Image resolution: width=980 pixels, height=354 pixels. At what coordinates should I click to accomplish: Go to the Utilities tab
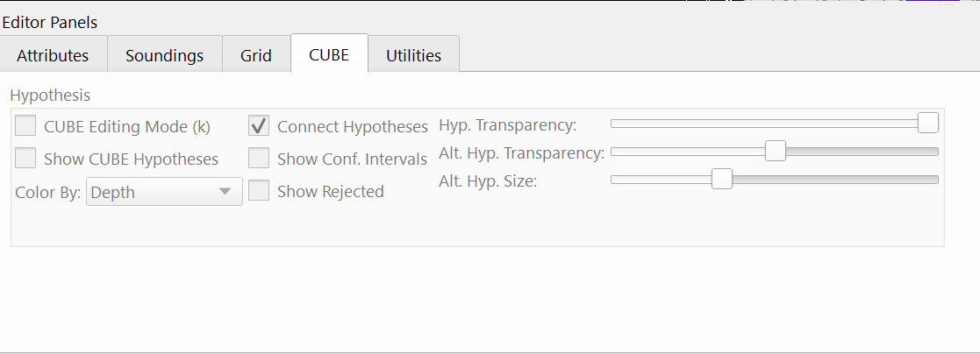click(413, 55)
